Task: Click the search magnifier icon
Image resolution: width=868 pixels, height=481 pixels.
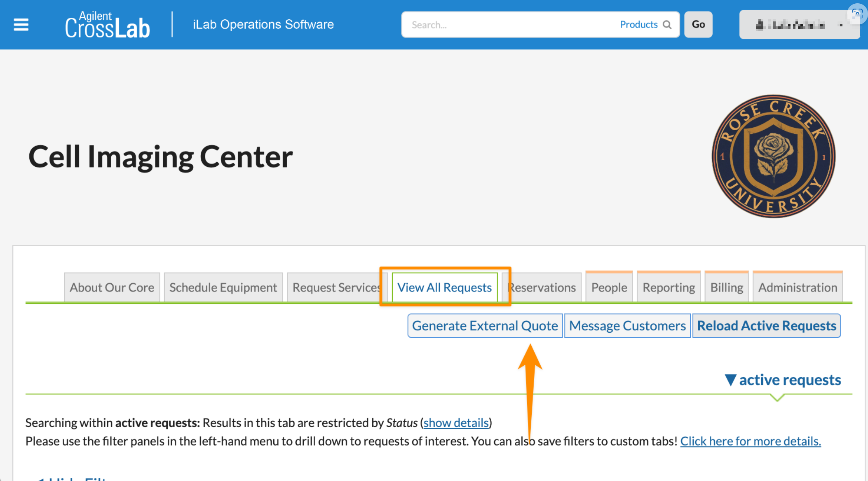Action: point(667,25)
